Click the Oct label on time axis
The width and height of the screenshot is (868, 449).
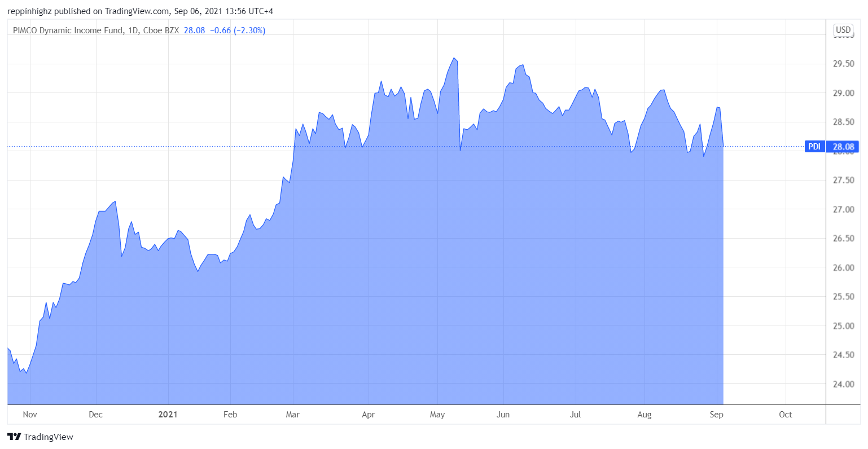point(786,415)
